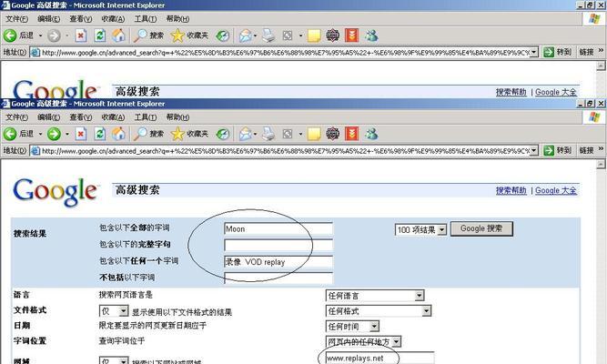The height and width of the screenshot is (364, 607).
Task: Open the 任何格式 file format dropdown
Action: pyautogui.click(x=426, y=311)
